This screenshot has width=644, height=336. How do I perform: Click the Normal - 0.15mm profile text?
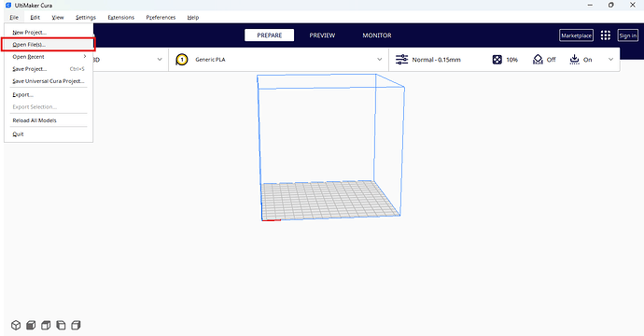pyautogui.click(x=436, y=60)
